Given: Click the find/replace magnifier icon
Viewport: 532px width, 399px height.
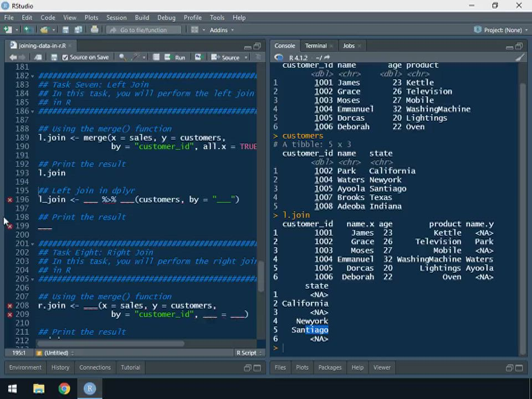Looking at the screenshot, I should click(122, 57).
